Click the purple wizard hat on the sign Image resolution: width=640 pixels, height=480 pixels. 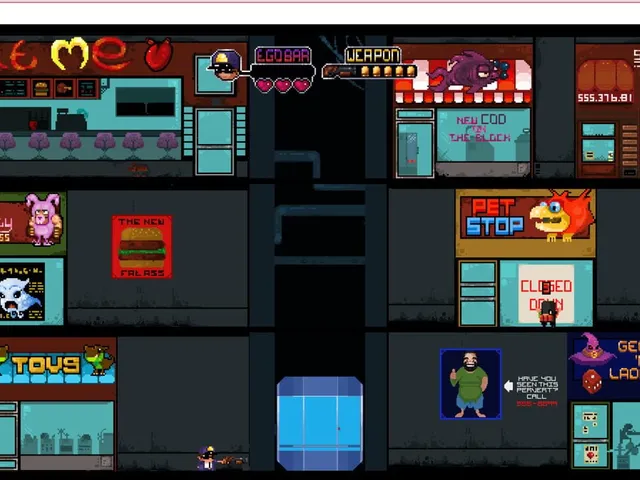click(592, 349)
